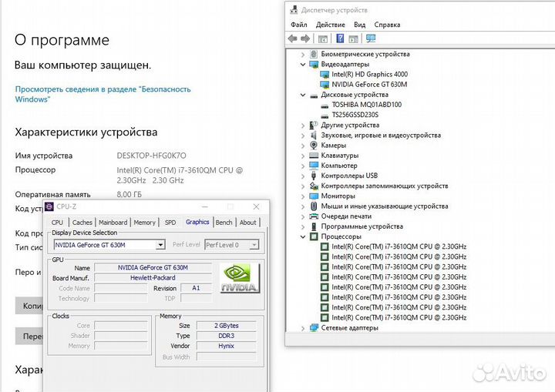
Task: Click the О программе page title
Action: pos(62,40)
